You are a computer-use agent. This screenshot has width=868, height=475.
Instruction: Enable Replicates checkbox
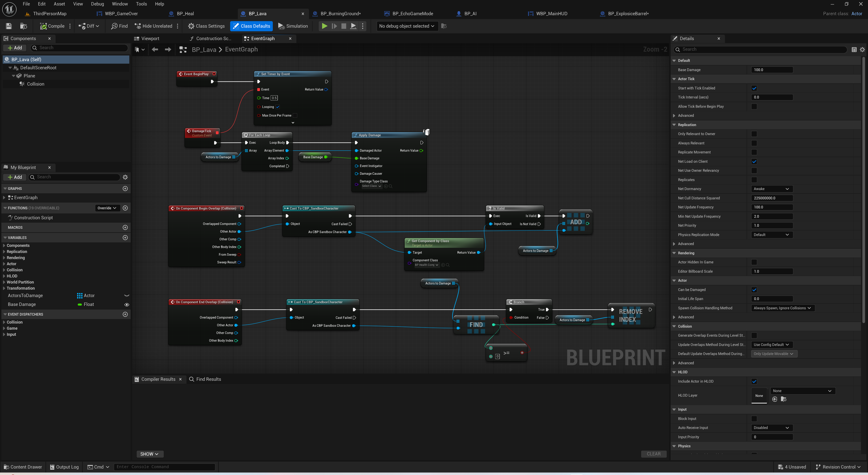coord(754,180)
